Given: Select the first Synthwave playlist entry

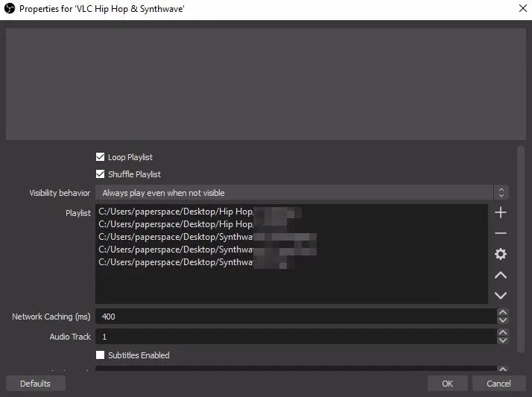Looking at the screenshot, I should 292,237.
